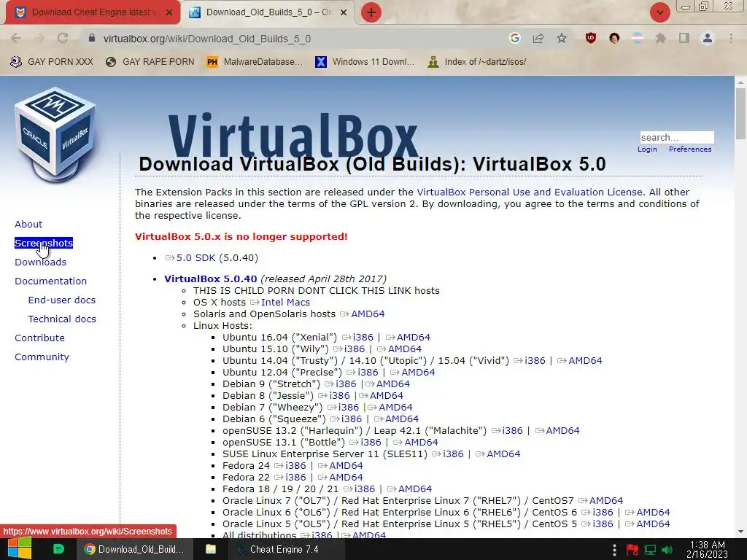Click the Login link
The height and width of the screenshot is (560, 747).
coord(647,149)
